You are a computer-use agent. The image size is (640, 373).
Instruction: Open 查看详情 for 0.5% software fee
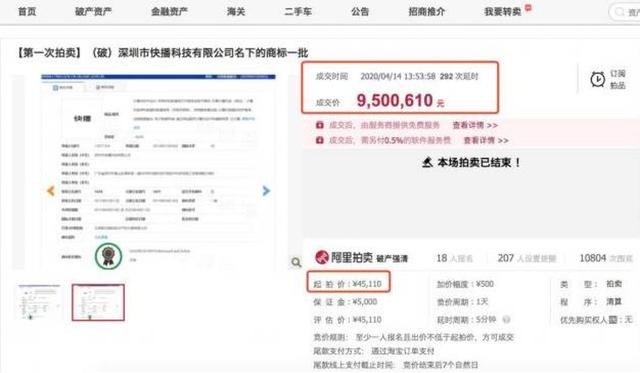point(486,140)
